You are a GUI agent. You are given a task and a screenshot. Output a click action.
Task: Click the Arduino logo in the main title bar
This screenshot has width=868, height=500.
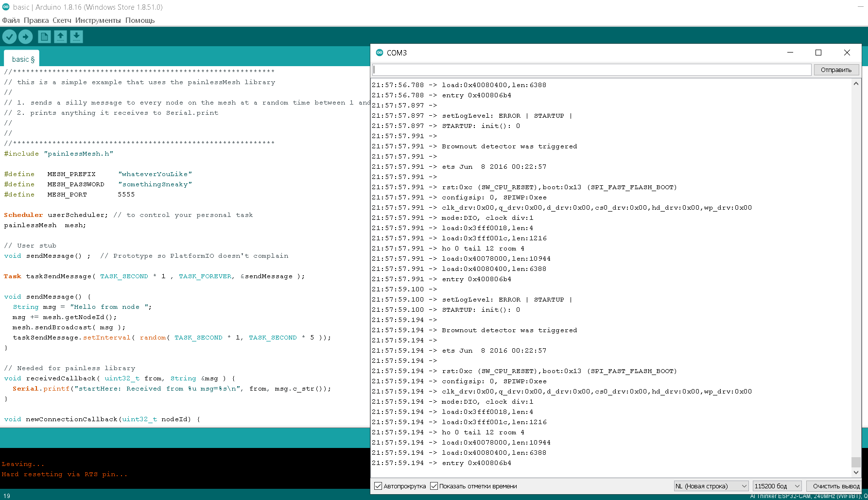coord(6,7)
